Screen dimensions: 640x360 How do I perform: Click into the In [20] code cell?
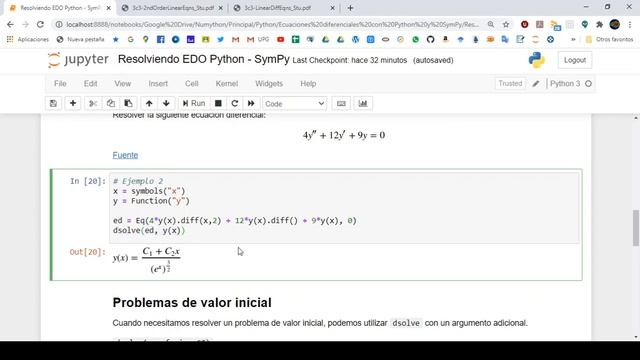point(344,208)
